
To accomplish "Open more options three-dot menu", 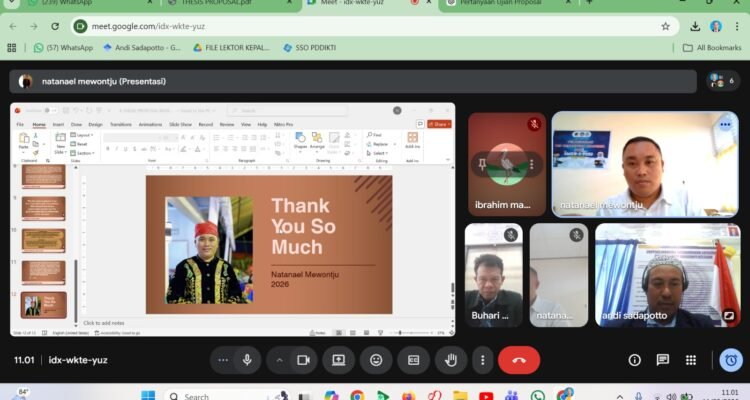I will pyautogui.click(x=483, y=360).
